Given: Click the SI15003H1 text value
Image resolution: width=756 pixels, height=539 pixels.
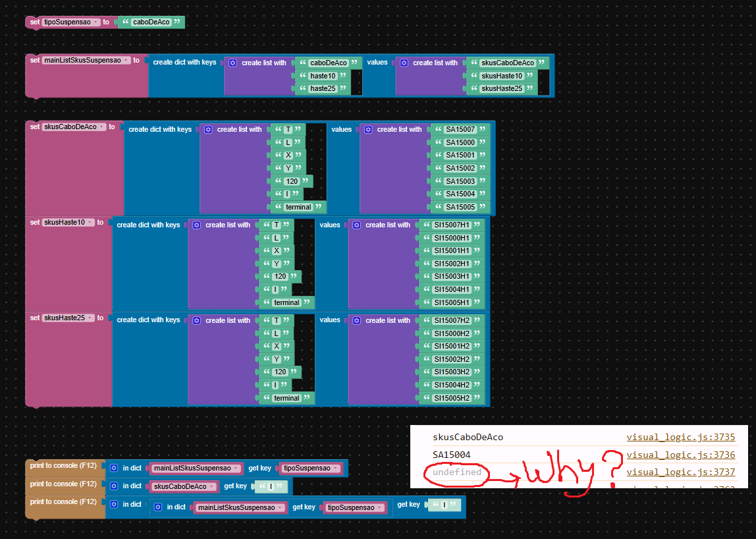Looking at the screenshot, I should [452, 277].
